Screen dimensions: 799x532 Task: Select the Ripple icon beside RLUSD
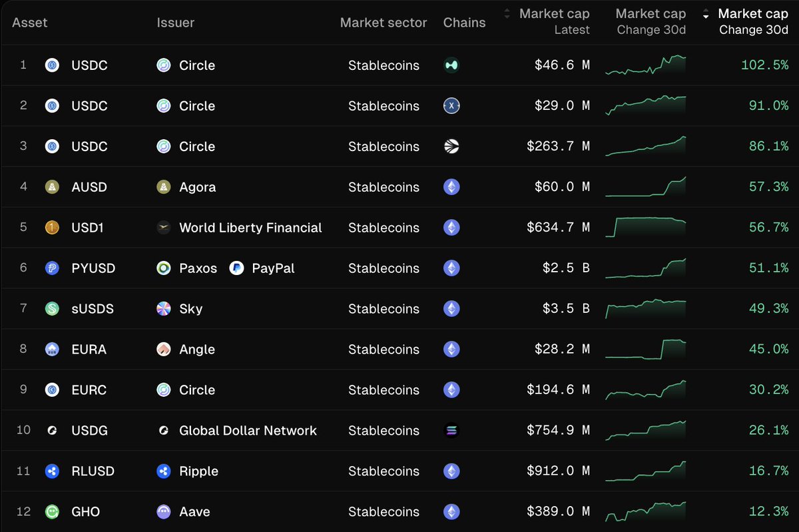click(164, 471)
